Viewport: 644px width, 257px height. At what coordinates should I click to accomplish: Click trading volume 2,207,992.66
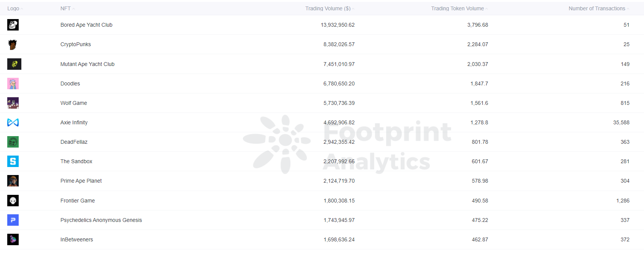click(339, 161)
